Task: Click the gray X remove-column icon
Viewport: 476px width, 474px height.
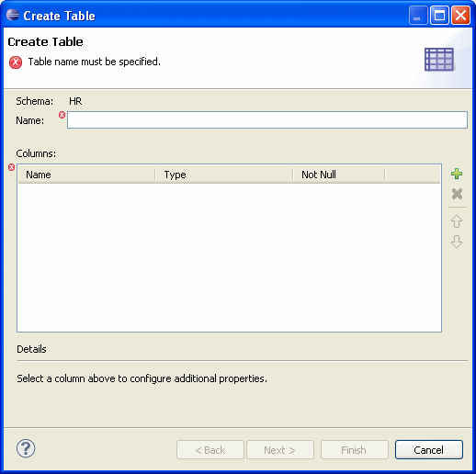Action: click(x=457, y=194)
